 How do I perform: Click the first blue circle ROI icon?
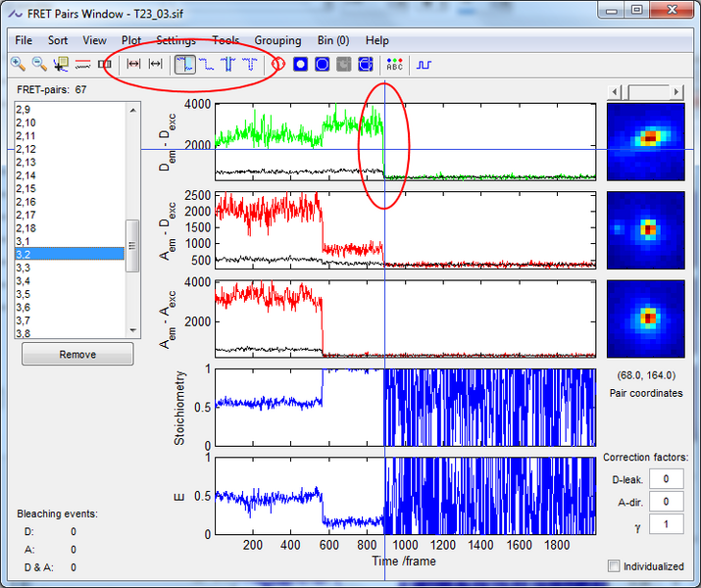click(x=301, y=64)
